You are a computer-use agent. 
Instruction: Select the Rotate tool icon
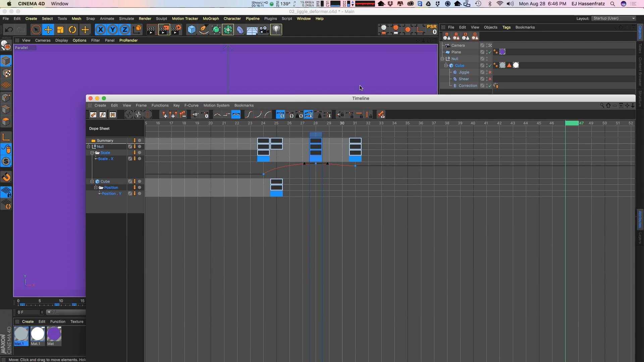pyautogui.click(x=72, y=30)
